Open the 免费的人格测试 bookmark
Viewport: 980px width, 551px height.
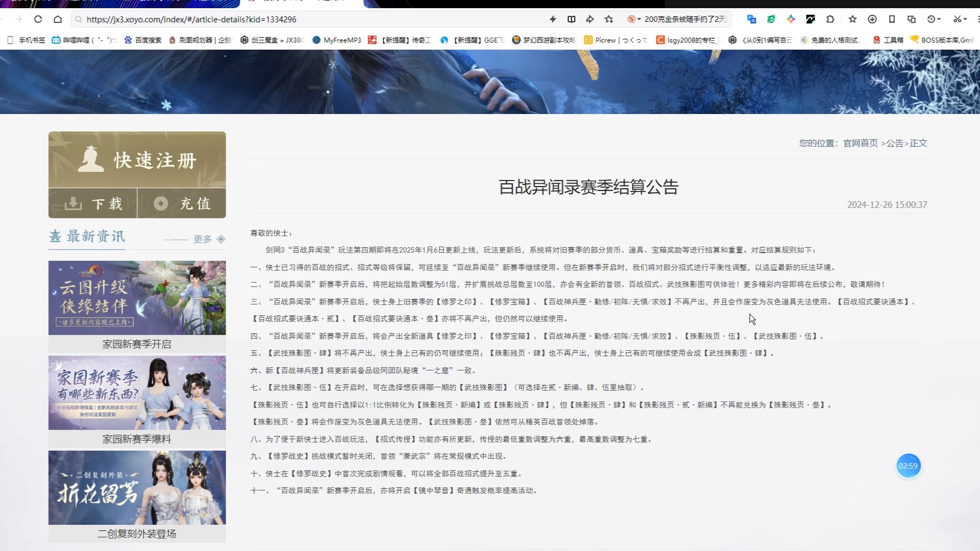[x=830, y=40]
